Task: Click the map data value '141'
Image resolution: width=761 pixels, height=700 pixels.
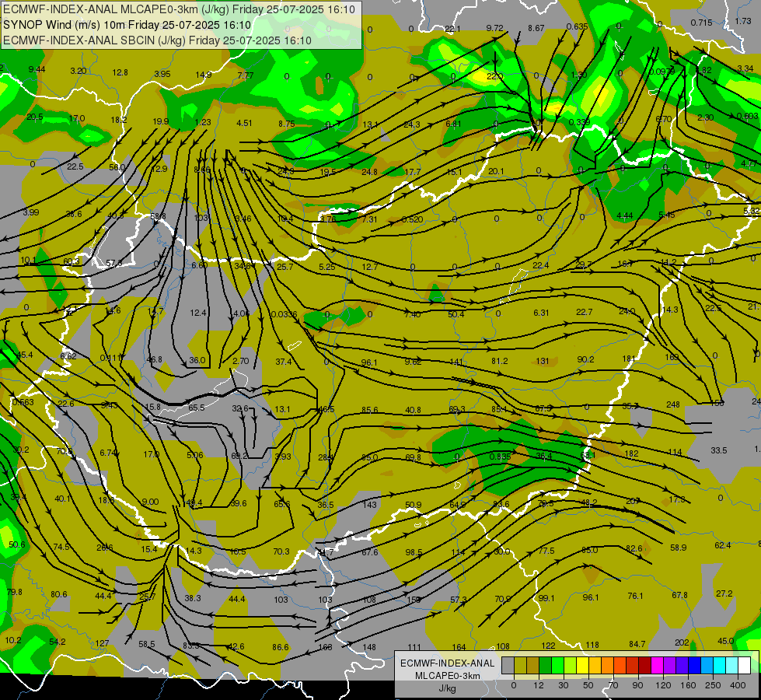Action: pos(456,362)
